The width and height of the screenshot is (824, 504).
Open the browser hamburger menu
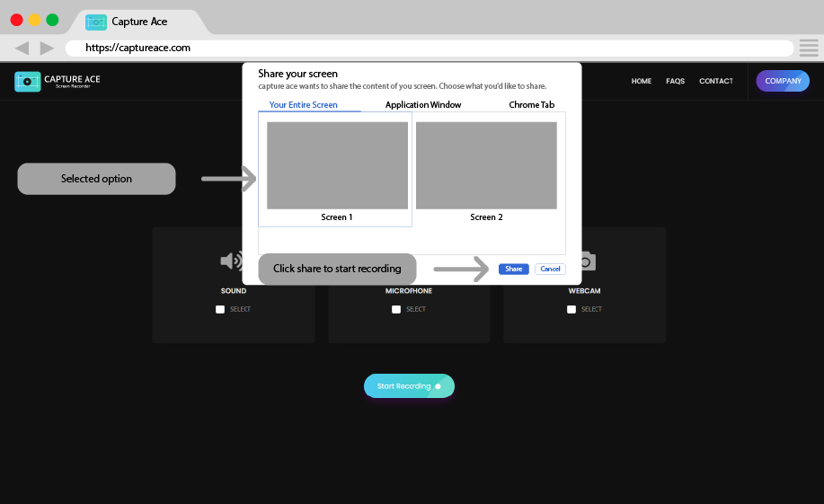click(x=809, y=48)
